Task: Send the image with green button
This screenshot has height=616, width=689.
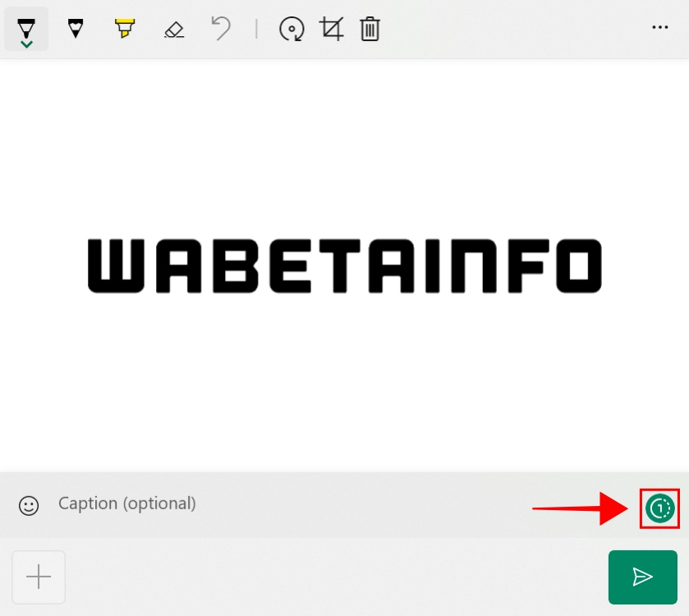Action: pyautogui.click(x=642, y=577)
